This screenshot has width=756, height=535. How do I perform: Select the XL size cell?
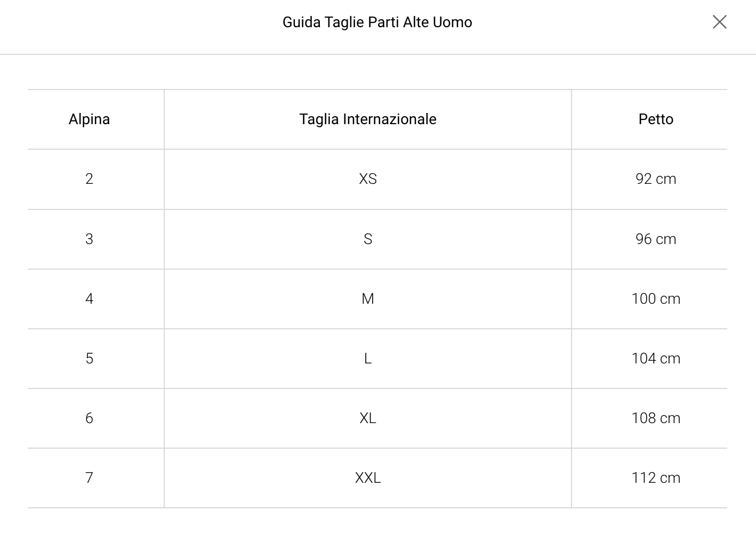coord(367,418)
